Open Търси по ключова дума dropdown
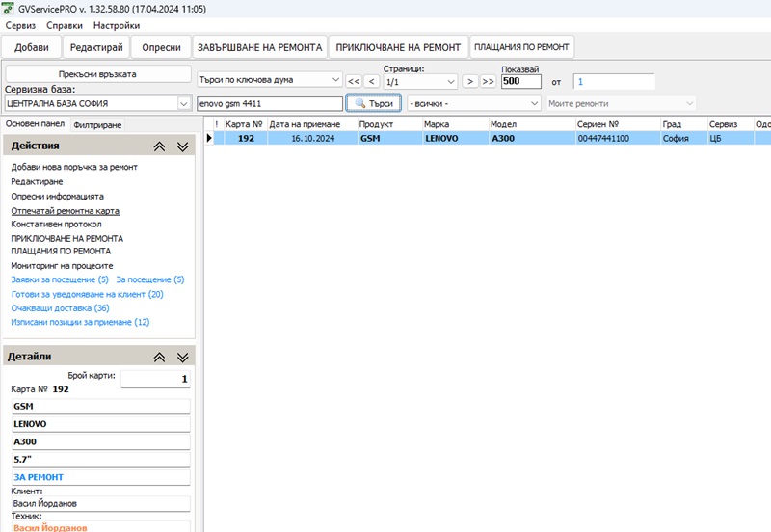The image size is (771, 532). [x=270, y=80]
